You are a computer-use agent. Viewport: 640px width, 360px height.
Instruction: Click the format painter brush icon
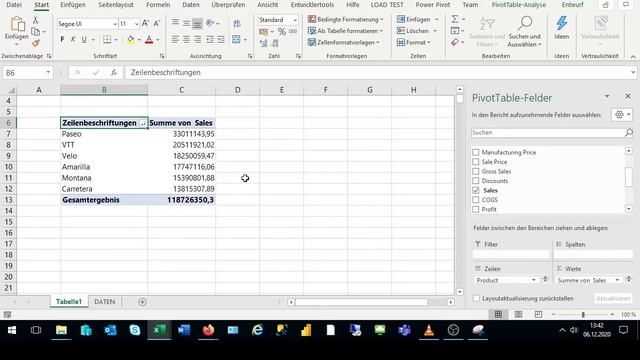(36, 42)
